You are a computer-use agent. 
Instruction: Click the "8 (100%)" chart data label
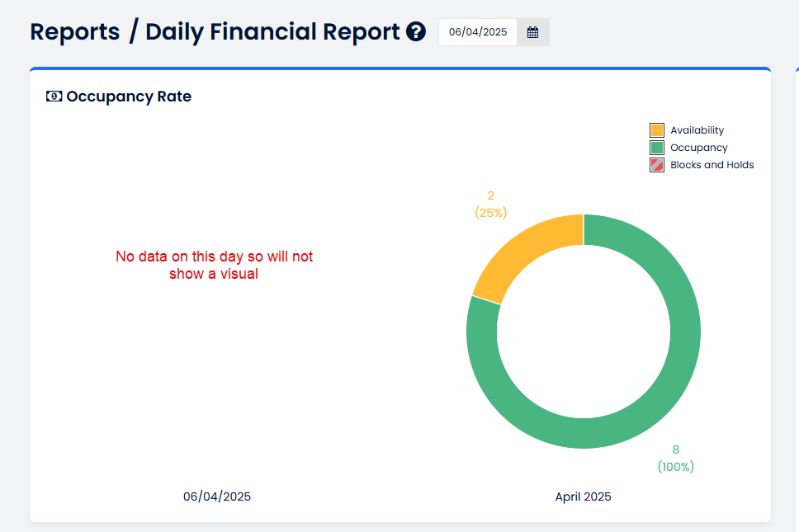point(675,458)
